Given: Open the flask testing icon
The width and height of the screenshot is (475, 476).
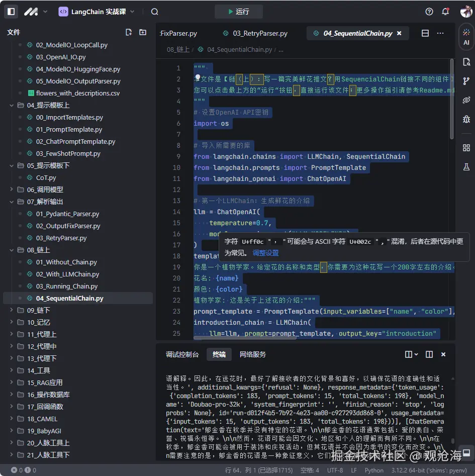Looking at the screenshot, I should [x=466, y=166].
